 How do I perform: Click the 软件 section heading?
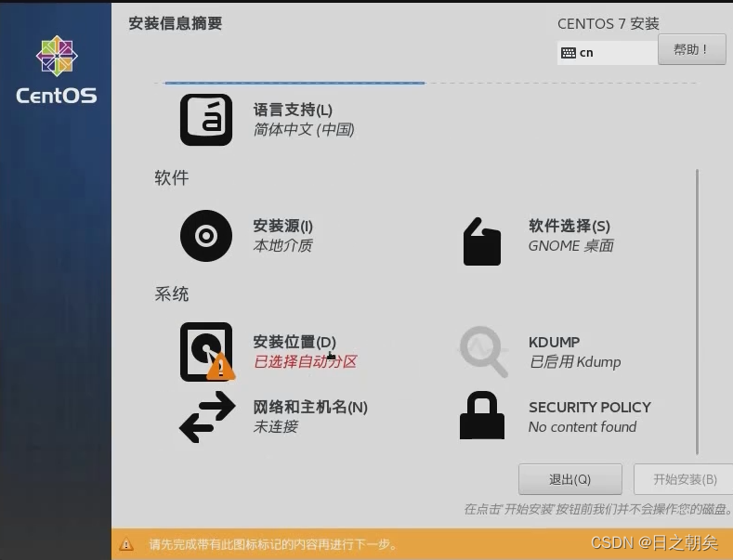click(x=172, y=177)
